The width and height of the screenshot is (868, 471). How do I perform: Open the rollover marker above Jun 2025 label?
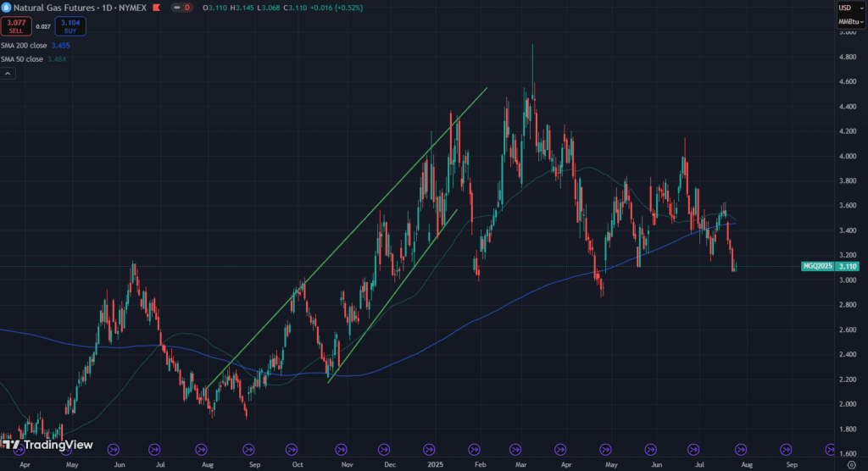point(650,450)
